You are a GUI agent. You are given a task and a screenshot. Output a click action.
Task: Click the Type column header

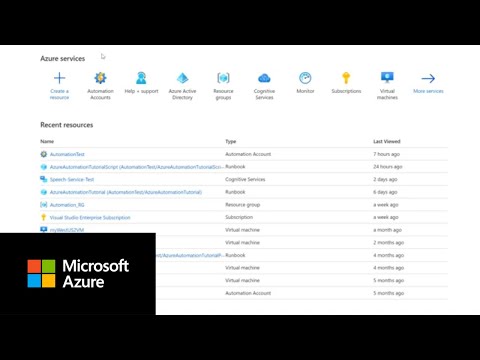(x=230, y=141)
